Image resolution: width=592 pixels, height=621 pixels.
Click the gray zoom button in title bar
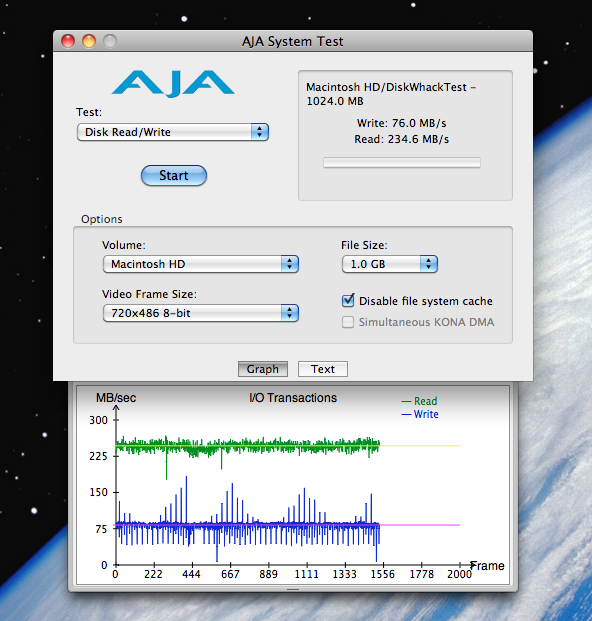point(110,41)
